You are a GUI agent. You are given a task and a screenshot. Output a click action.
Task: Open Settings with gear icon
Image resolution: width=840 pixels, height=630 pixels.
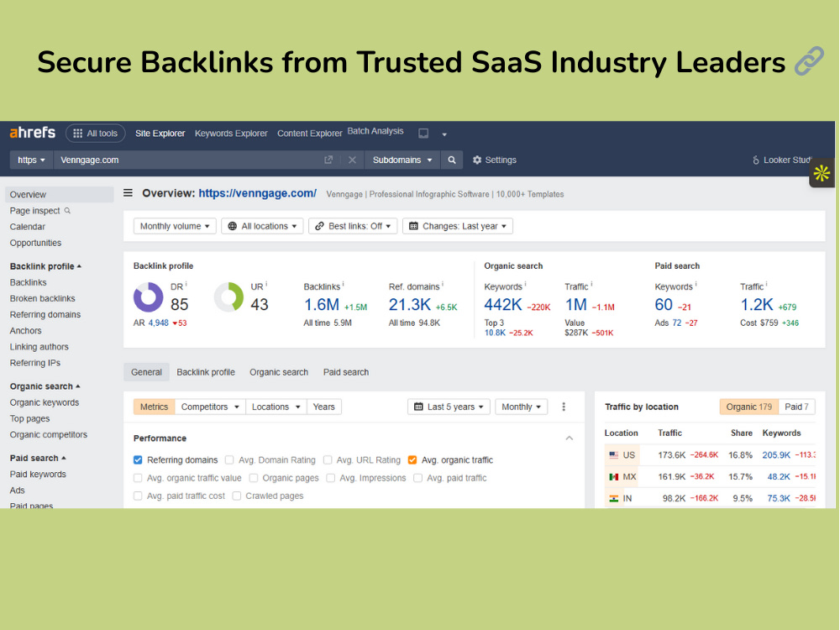[494, 160]
